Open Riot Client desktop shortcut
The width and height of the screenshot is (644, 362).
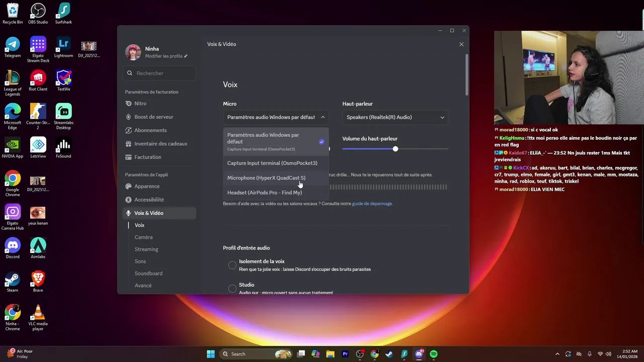38,80
